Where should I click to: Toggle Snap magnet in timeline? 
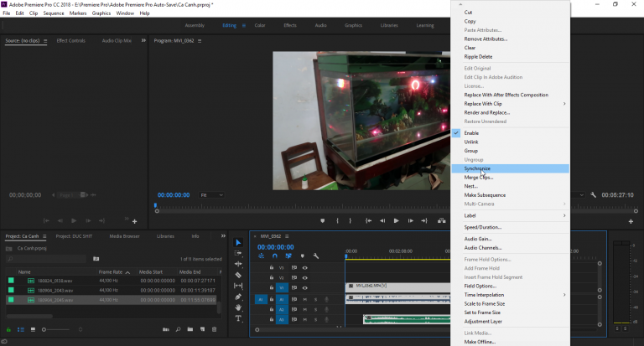(x=275, y=256)
